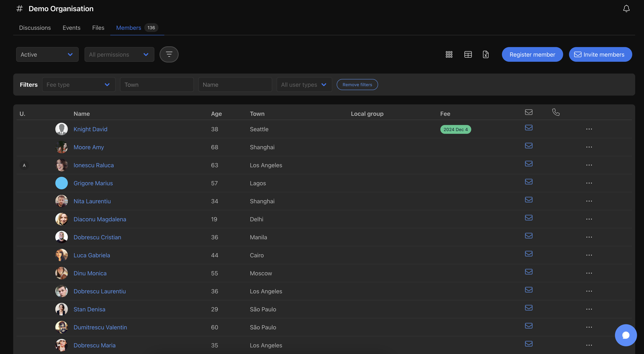Image resolution: width=644 pixels, height=354 pixels.
Task: Email Moore Amy via envelope icon
Action: click(x=529, y=146)
